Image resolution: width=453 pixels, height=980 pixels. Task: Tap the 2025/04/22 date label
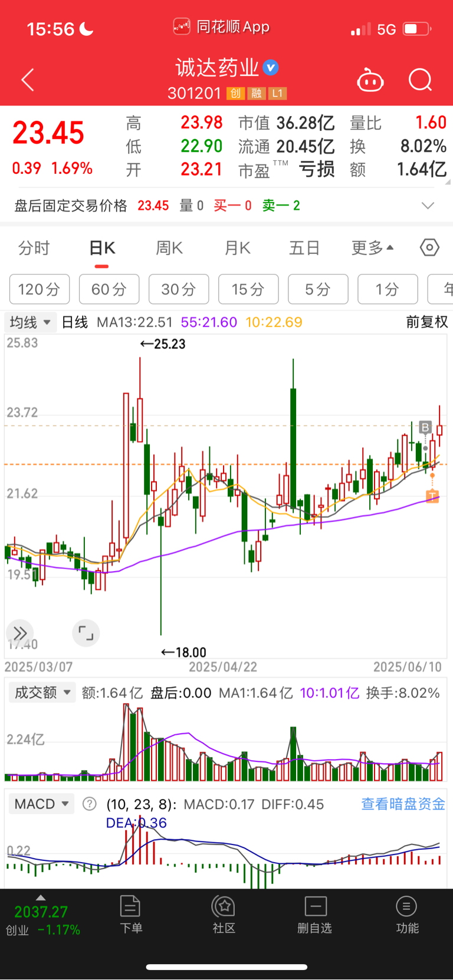pyautogui.click(x=223, y=667)
